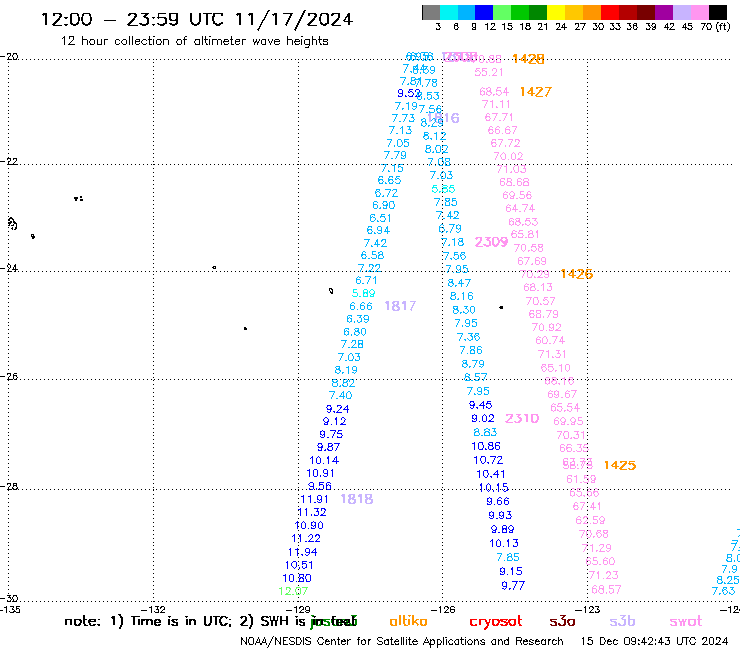The width and height of the screenshot is (740, 650).
Task: Click the pink pass time label '2310'
Action: (522, 419)
